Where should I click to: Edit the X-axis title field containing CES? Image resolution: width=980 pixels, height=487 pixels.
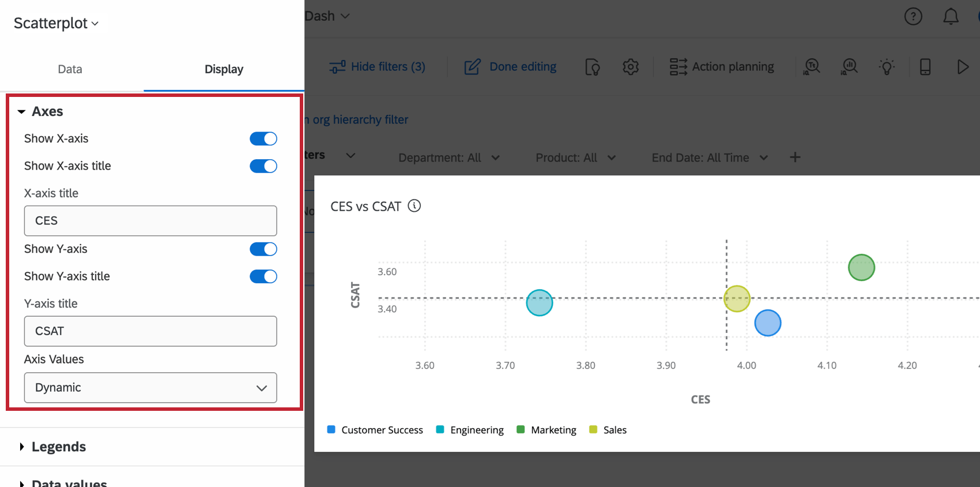150,221
